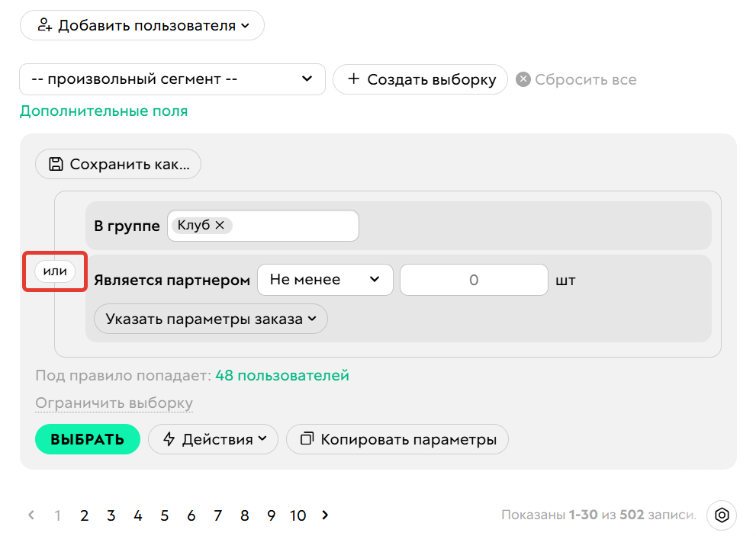Open the Действия menu

coord(213,439)
